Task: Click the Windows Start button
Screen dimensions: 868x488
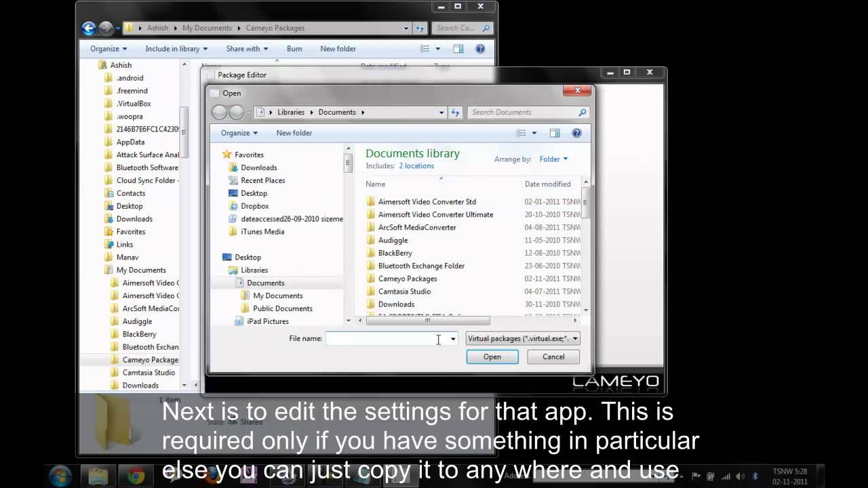Action: 60,476
